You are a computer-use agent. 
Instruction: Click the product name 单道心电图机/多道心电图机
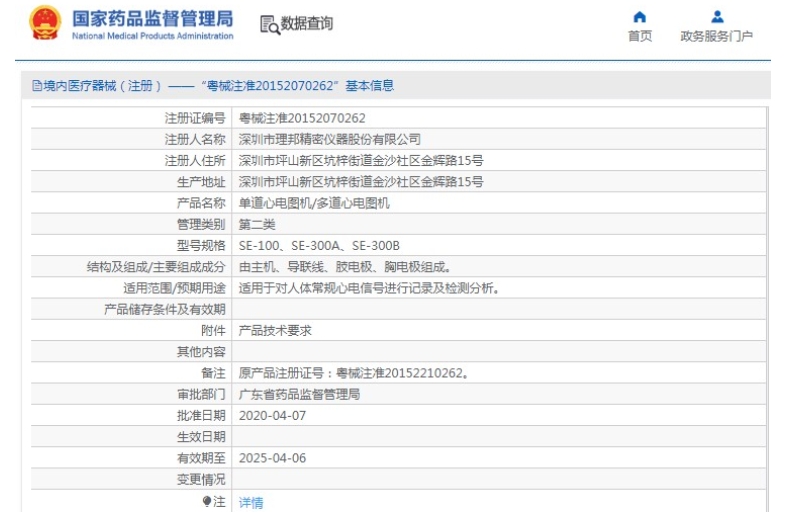(x=314, y=203)
